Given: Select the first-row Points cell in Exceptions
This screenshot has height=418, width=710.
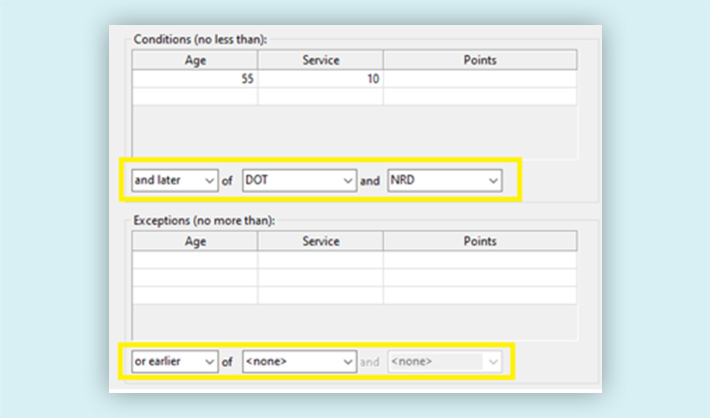Looking at the screenshot, I should point(479,260).
